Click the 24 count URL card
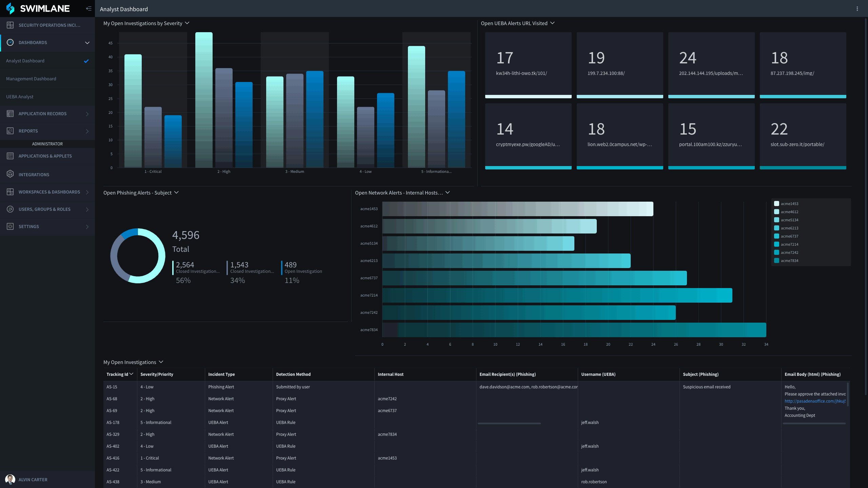Screen dimensions: 868x488 [x=711, y=65]
